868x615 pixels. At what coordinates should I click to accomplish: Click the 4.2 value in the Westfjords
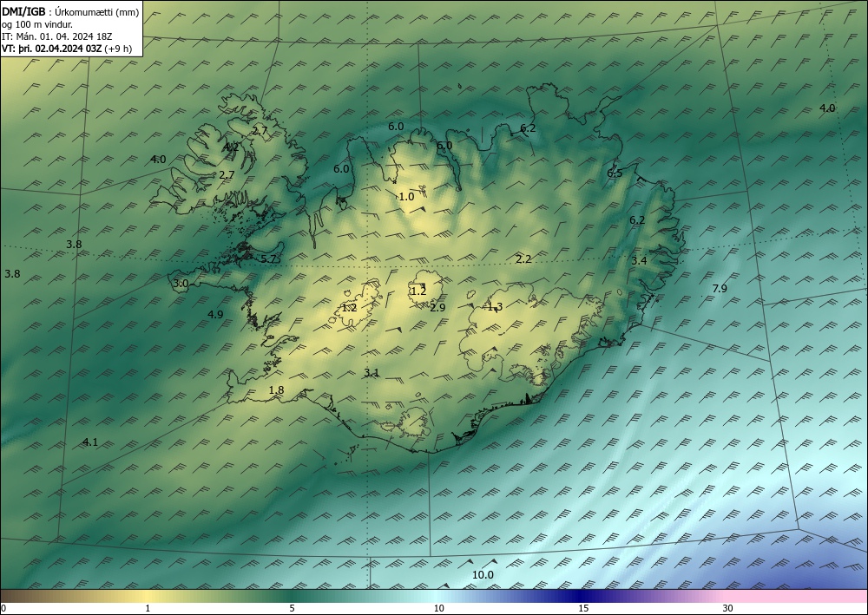point(232,147)
